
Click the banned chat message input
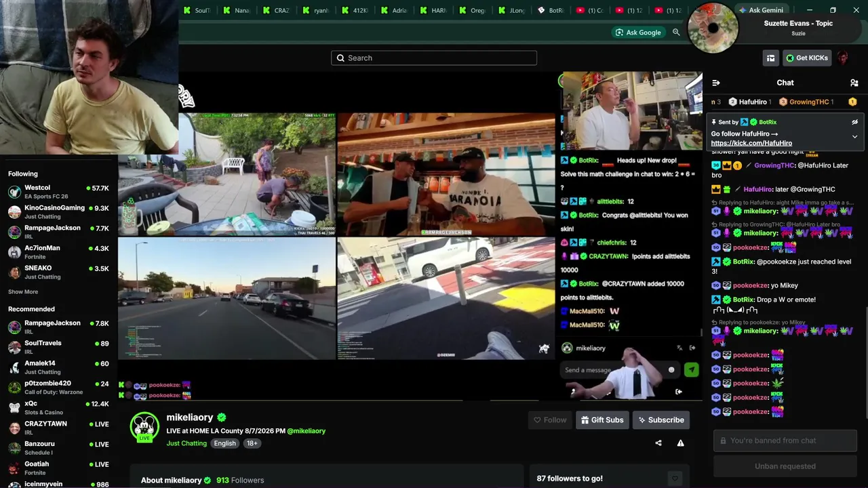pyautogui.click(x=785, y=441)
